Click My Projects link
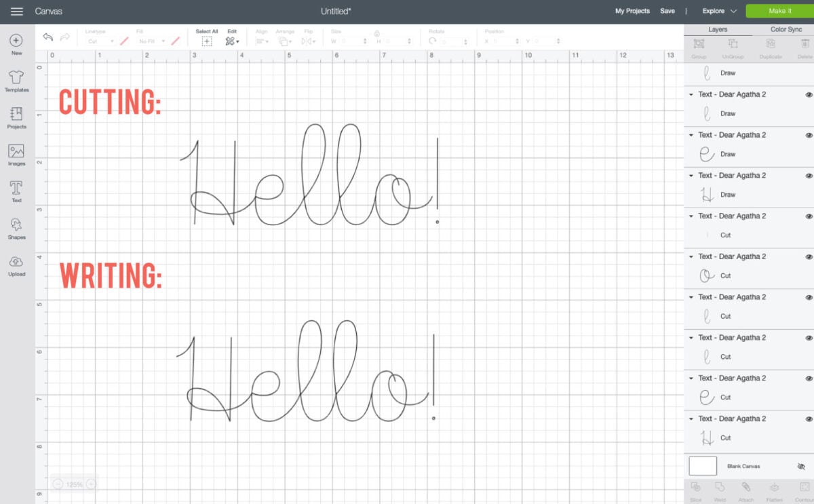 [632, 11]
